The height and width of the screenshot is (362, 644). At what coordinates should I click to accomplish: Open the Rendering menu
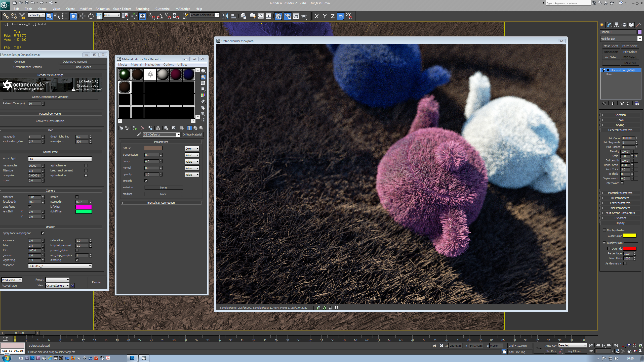142,9
